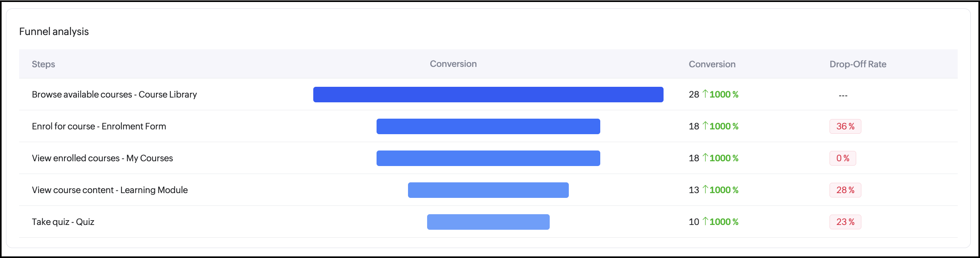
Task: Click the 0 % drop-off rate badge
Action: [x=843, y=158]
